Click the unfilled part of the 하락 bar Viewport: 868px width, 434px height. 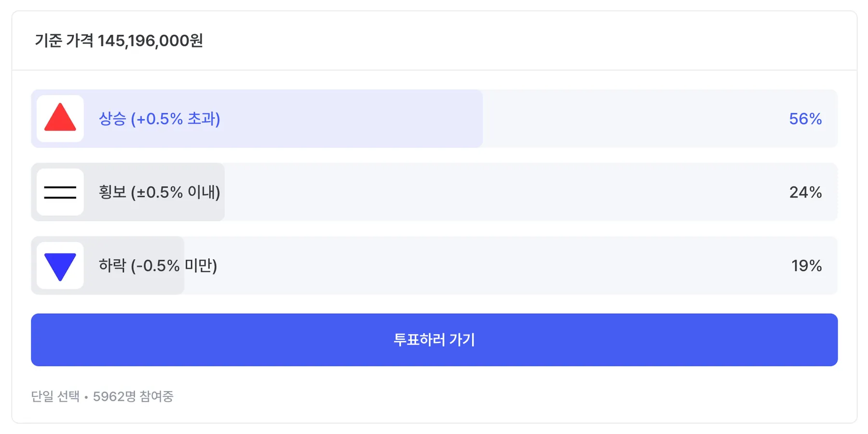pos(482,266)
